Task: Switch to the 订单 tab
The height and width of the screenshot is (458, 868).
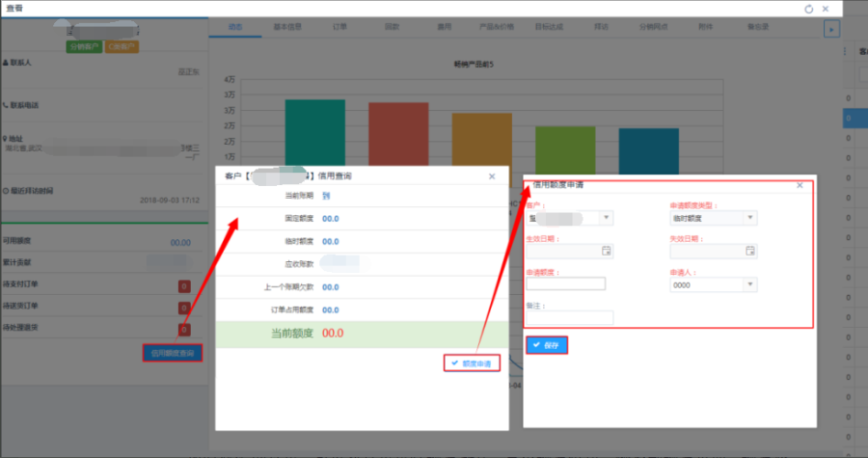Action: click(339, 27)
